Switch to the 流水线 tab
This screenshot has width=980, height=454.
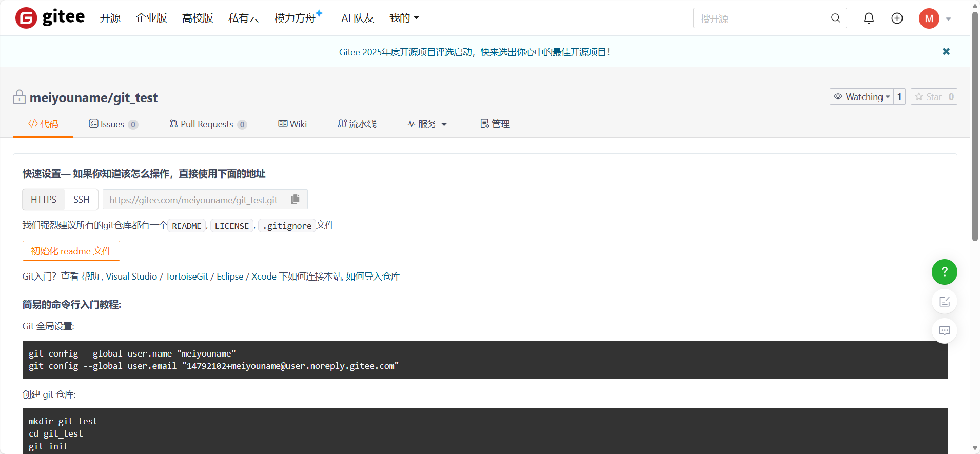pyautogui.click(x=357, y=124)
